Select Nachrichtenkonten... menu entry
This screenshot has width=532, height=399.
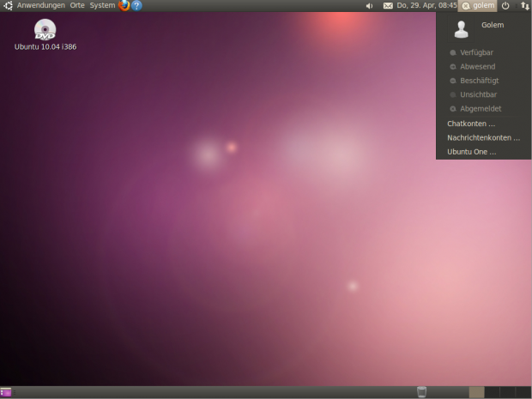click(483, 137)
